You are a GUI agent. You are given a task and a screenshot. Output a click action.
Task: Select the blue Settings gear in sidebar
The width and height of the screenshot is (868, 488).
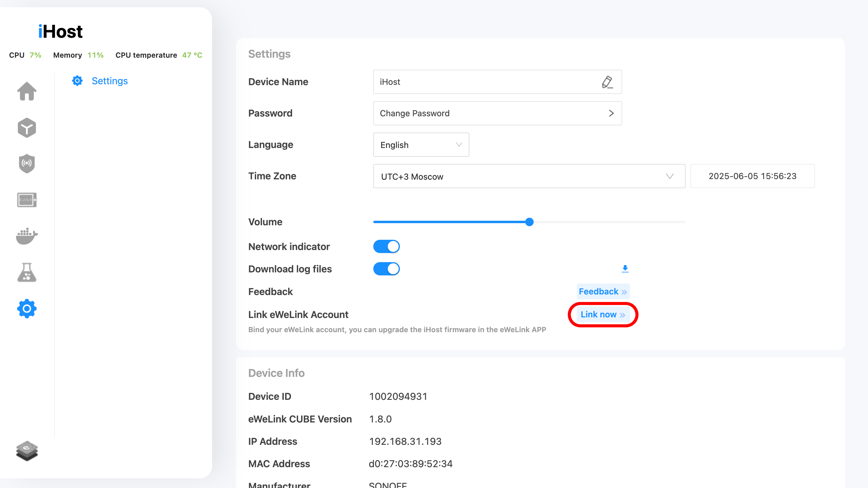pos(27,308)
